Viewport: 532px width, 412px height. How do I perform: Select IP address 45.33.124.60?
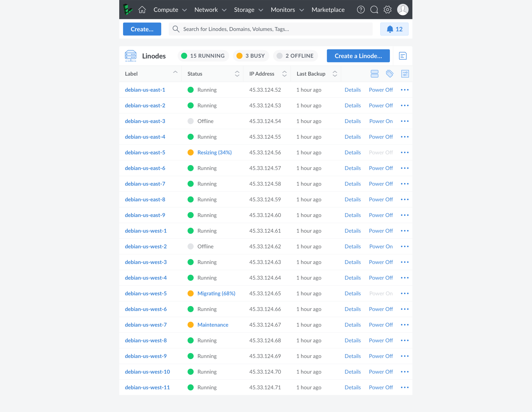click(x=265, y=215)
